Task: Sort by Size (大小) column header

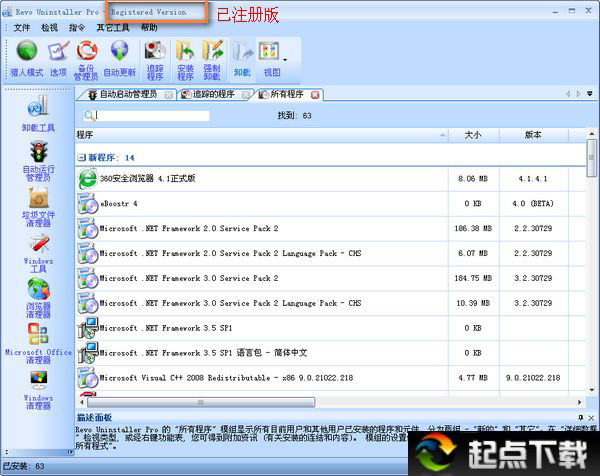Action: tap(474, 135)
